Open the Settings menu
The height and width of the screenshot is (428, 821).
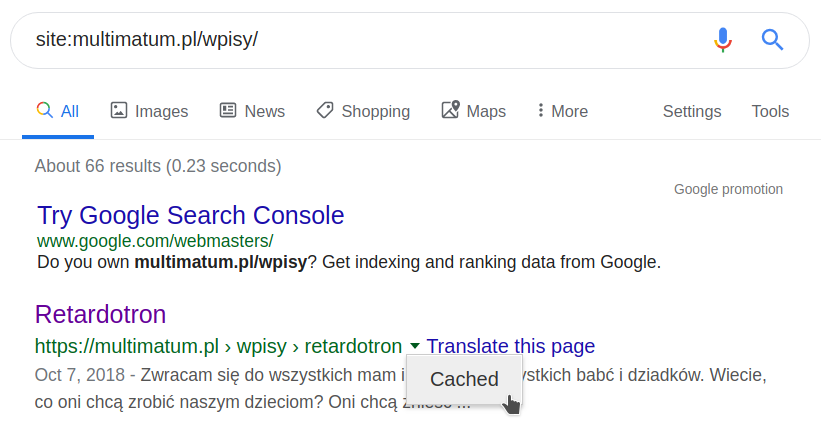pos(692,111)
